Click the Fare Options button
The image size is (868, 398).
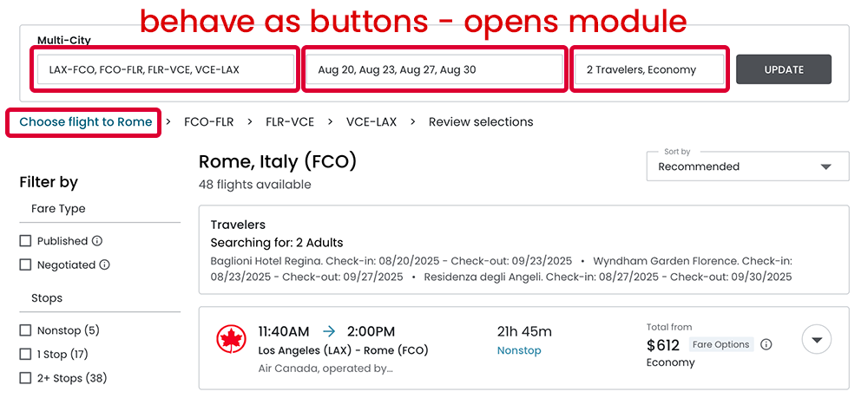click(720, 344)
